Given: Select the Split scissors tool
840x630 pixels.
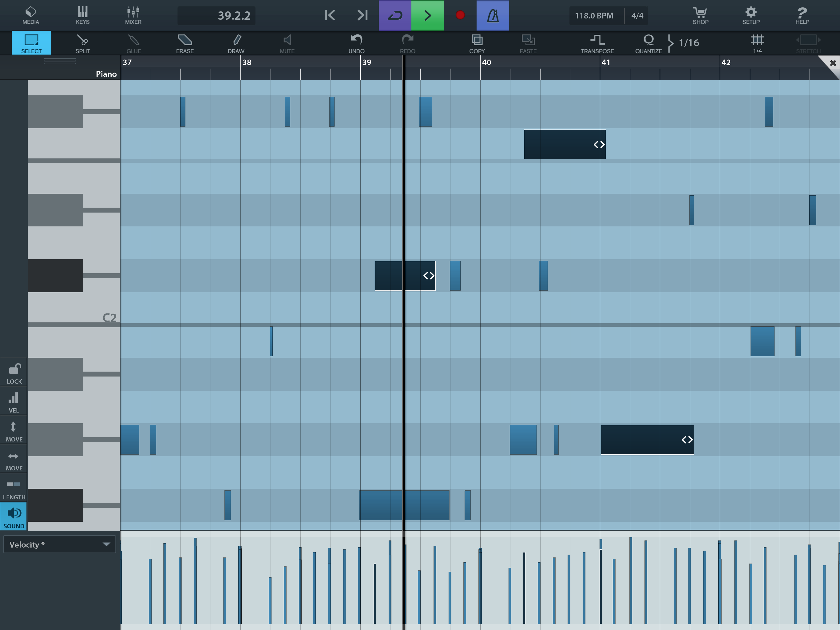Looking at the screenshot, I should 82,43.
